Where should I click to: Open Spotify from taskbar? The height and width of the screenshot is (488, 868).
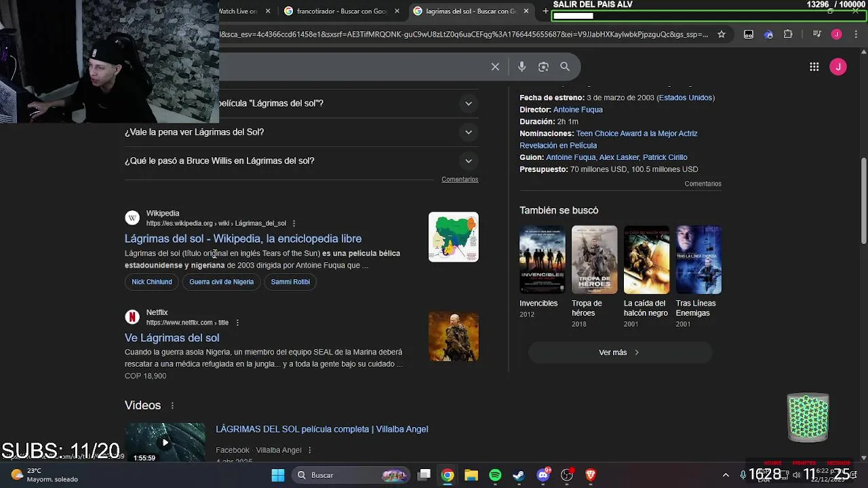[x=495, y=475]
